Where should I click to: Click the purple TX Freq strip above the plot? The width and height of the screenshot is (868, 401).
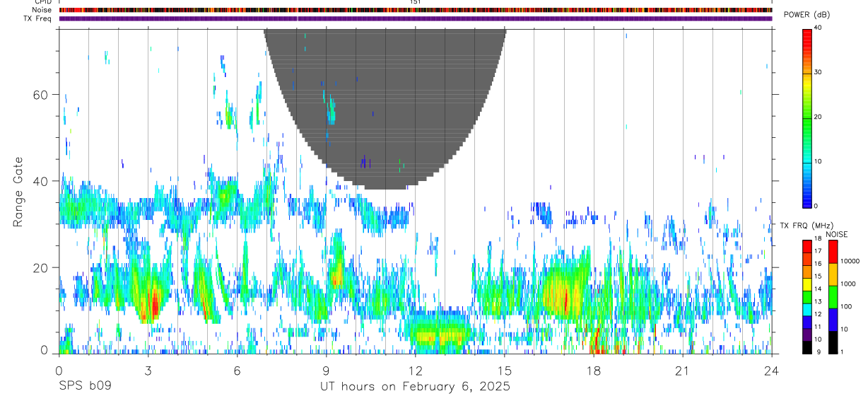click(416, 18)
